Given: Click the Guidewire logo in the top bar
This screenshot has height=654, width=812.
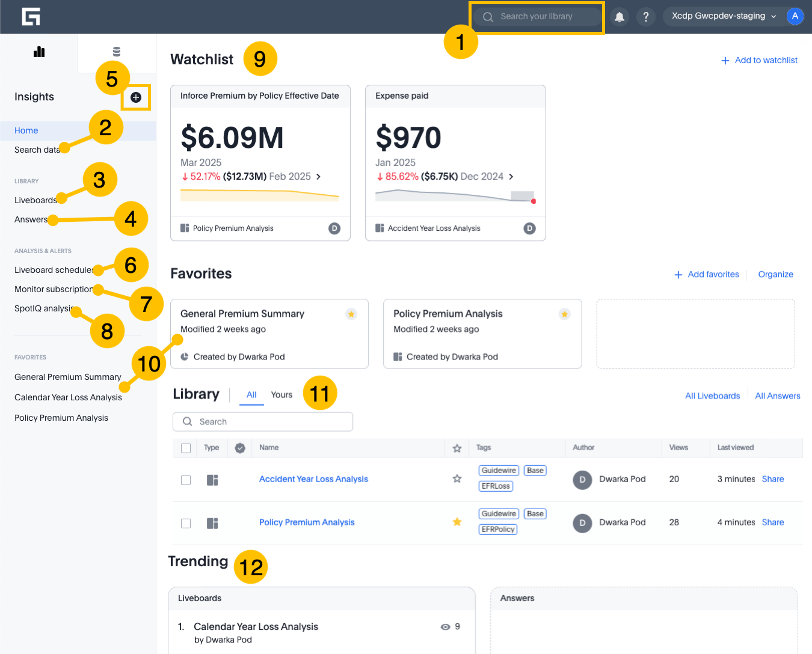Looking at the screenshot, I should pos(31,16).
